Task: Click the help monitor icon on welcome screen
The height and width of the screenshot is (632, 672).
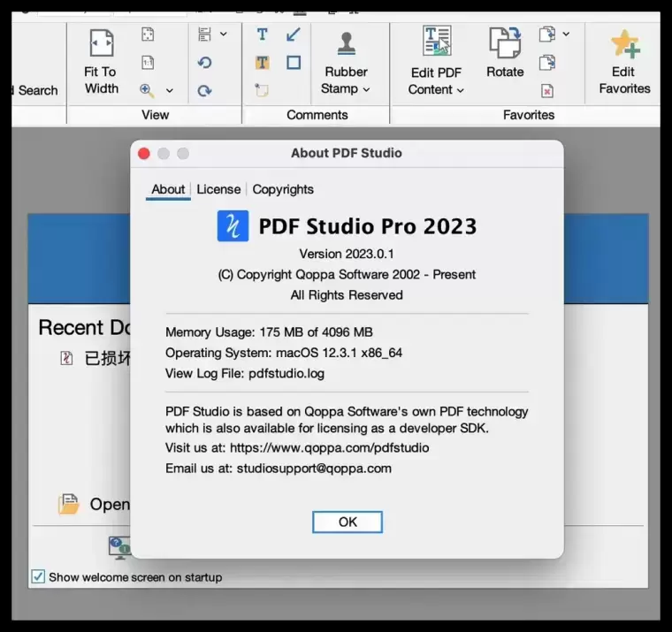Action: [119, 548]
